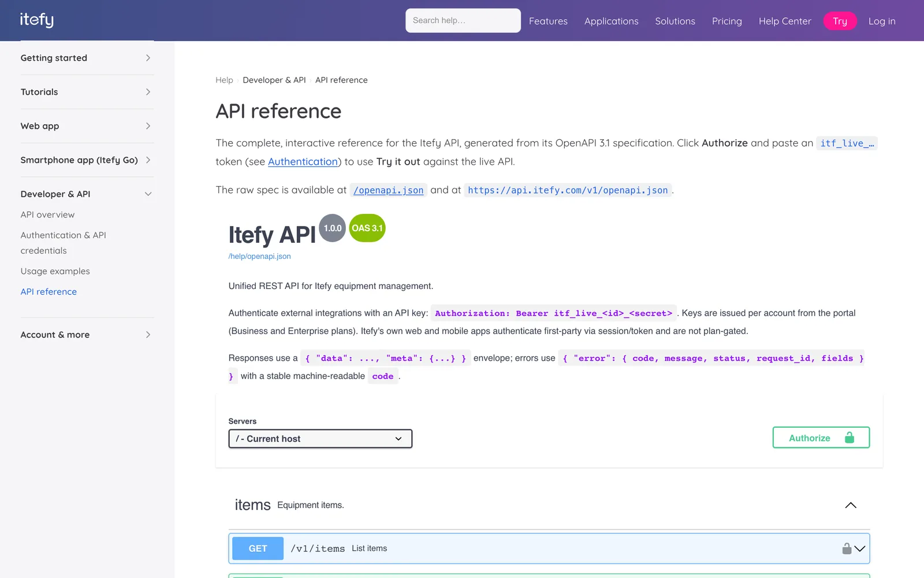The width and height of the screenshot is (924, 578).
Task: Click the itf_live_… token code
Action: pyautogui.click(x=847, y=143)
